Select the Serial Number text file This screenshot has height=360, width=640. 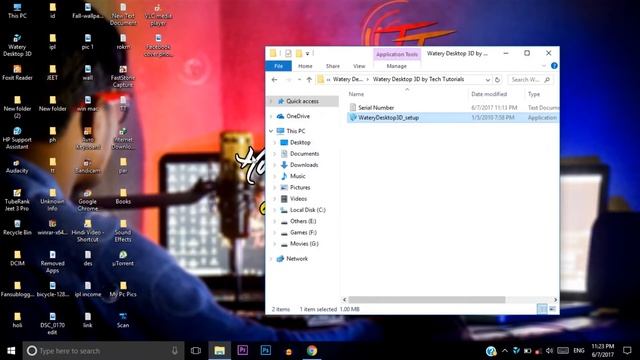click(376, 108)
